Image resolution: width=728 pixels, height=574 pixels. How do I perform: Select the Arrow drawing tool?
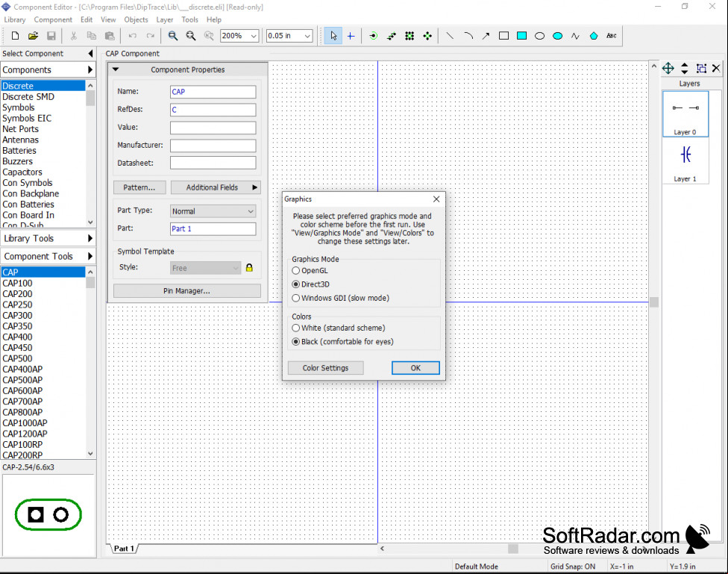(x=486, y=36)
